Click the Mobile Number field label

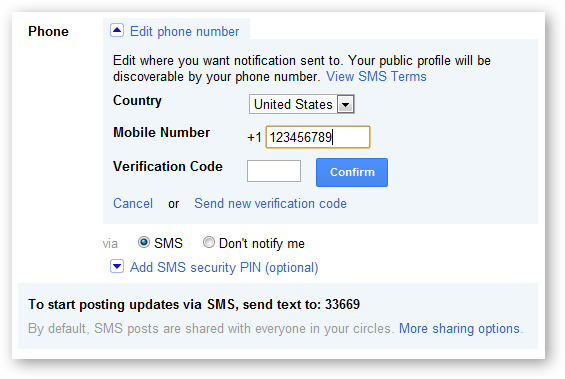pyautogui.click(x=161, y=133)
